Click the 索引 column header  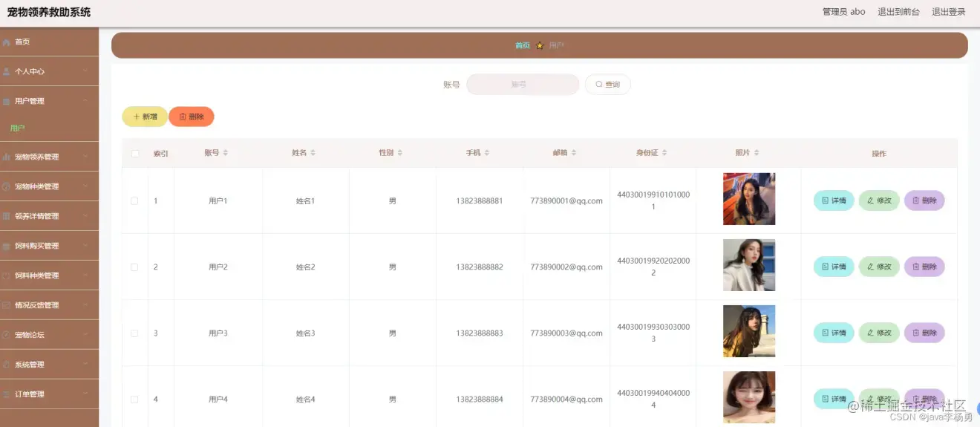click(161, 154)
